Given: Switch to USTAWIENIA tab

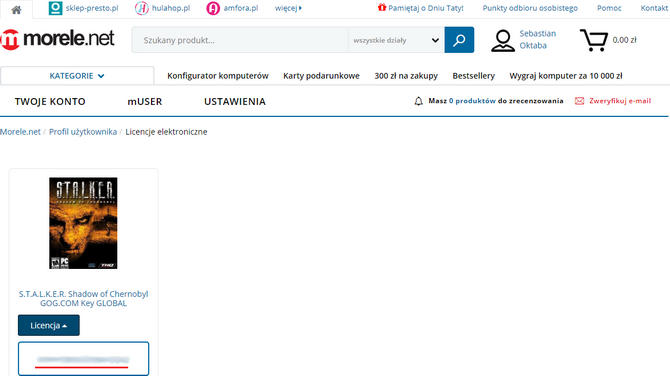Looking at the screenshot, I should 235,101.
